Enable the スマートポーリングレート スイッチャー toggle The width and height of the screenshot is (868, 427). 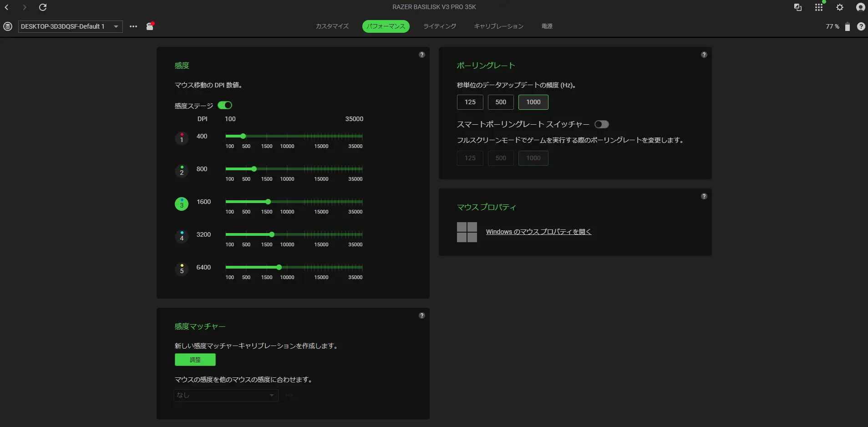602,124
